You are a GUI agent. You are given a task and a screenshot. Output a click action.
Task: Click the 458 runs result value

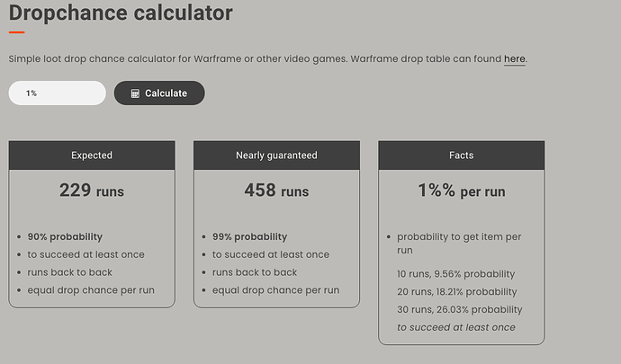click(276, 191)
